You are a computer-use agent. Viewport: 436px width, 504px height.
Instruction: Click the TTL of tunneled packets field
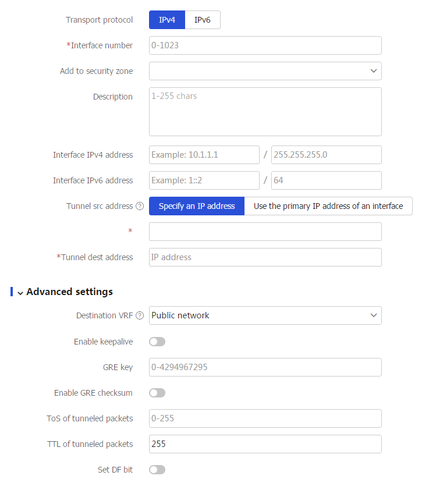(265, 444)
